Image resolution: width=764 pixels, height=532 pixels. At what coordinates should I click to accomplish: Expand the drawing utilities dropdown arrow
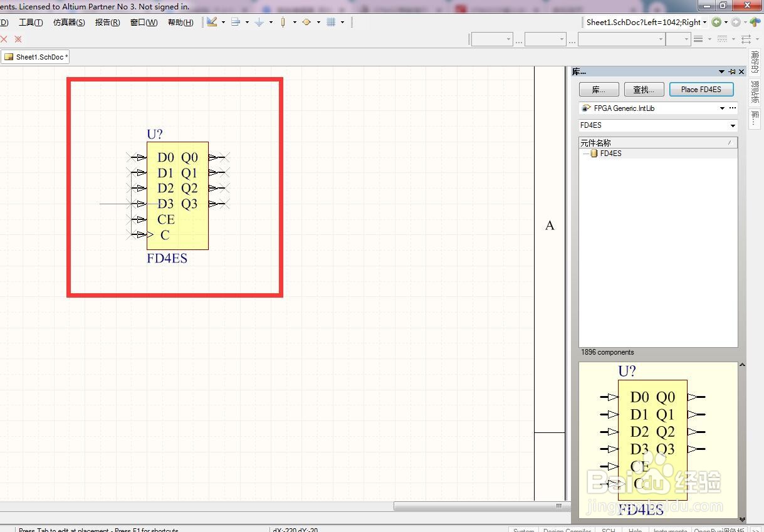223,22
